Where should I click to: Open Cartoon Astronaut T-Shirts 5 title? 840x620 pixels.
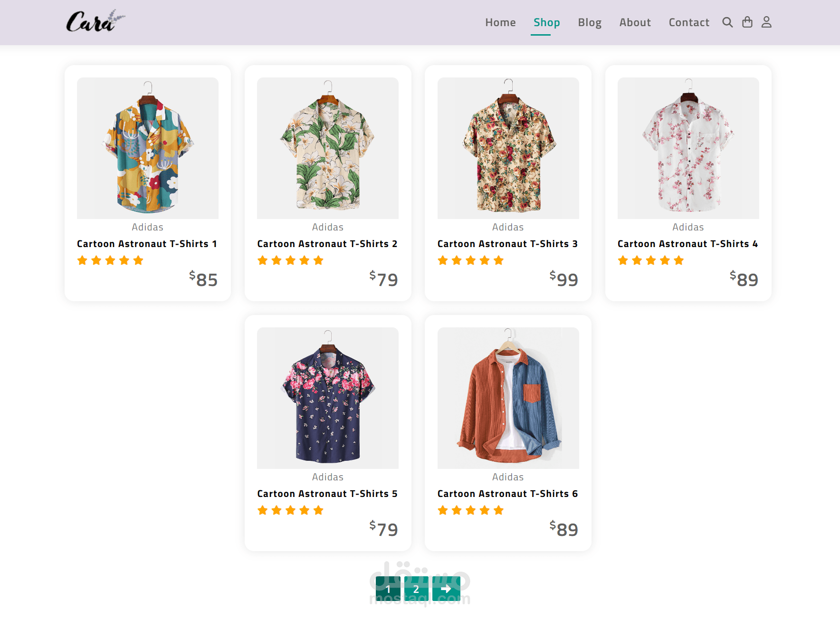click(x=327, y=494)
